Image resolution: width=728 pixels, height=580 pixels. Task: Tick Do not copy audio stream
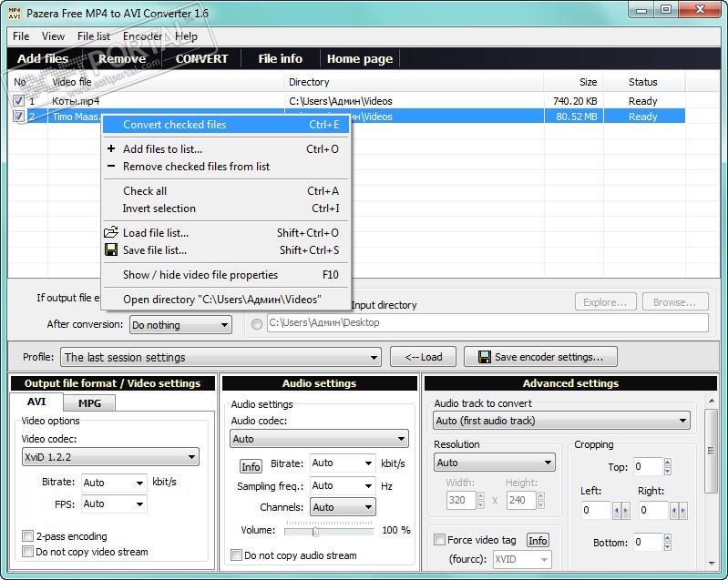(236, 555)
